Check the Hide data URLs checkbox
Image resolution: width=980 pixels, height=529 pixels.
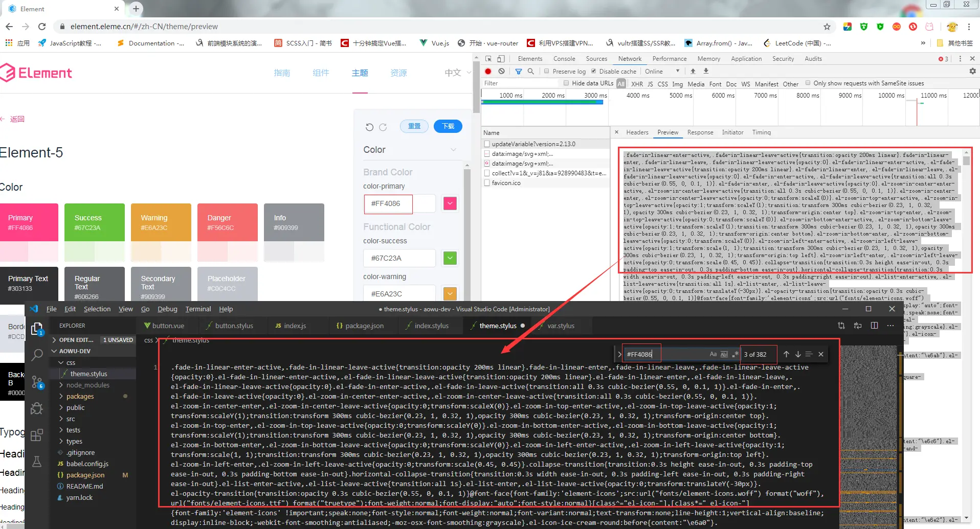coord(566,83)
